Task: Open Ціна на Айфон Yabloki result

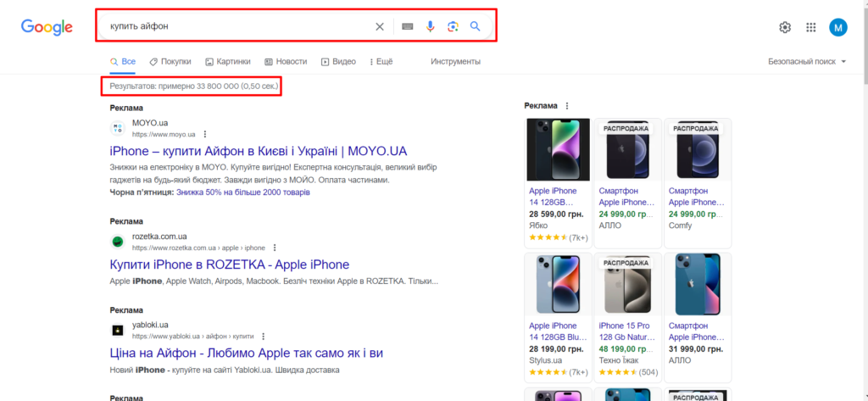Action: [x=247, y=353]
